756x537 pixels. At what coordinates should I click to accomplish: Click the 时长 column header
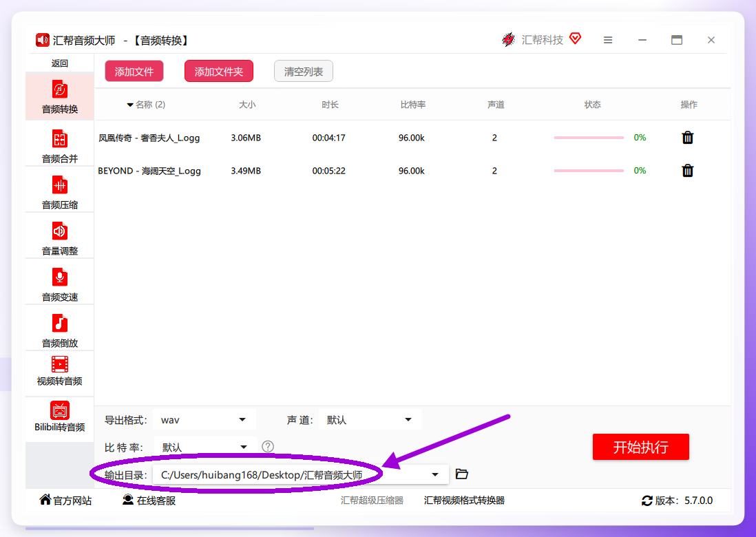click(x=330, y=105)
